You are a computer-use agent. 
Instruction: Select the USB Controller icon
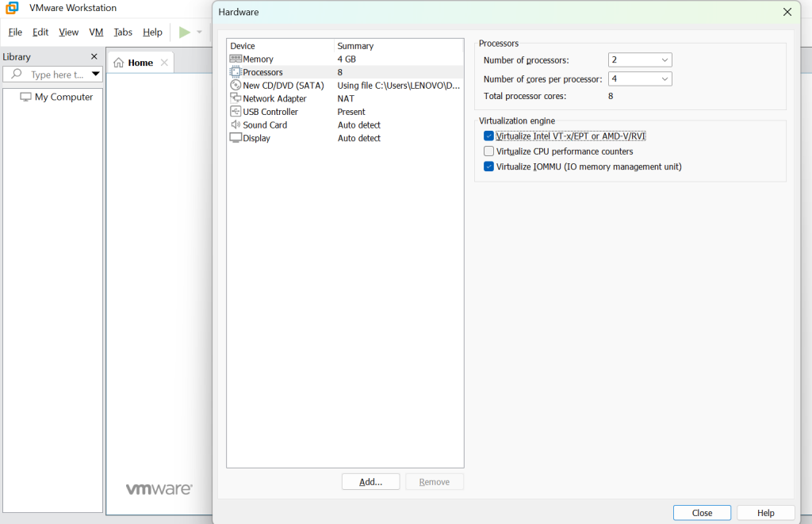[x=236, y=112]
